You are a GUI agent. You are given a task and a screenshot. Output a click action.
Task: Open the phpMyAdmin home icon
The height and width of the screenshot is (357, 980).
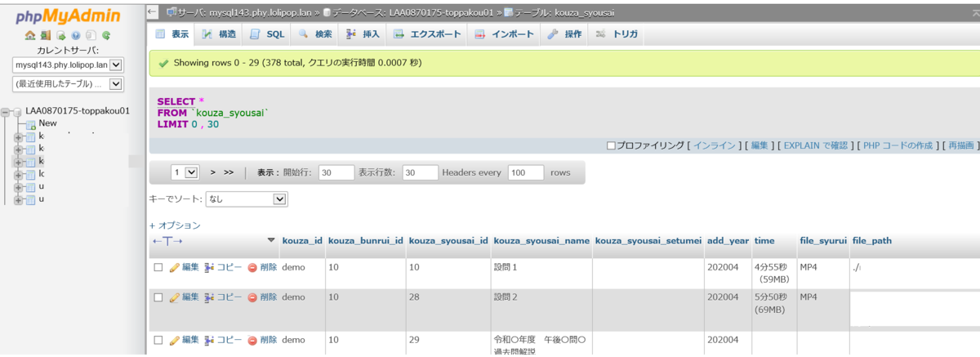[x=30, y=35]
